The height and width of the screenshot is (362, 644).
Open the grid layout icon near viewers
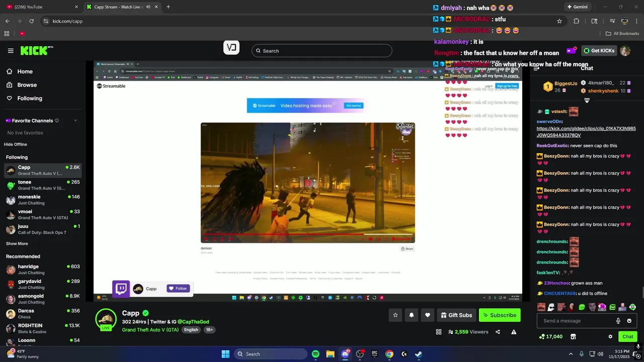pos(439,332)
